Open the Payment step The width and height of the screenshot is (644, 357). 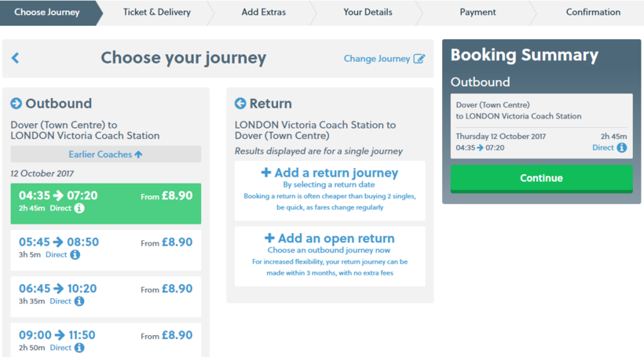478,13
